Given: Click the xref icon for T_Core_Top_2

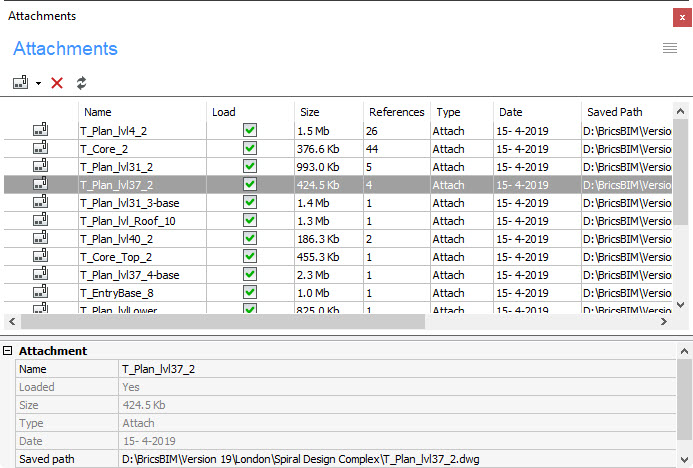Looking at the screenshot, I should 41,256.
